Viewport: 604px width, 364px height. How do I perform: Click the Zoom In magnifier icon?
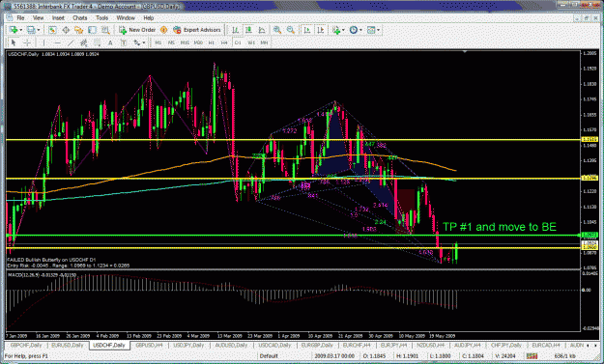(277, 30)
